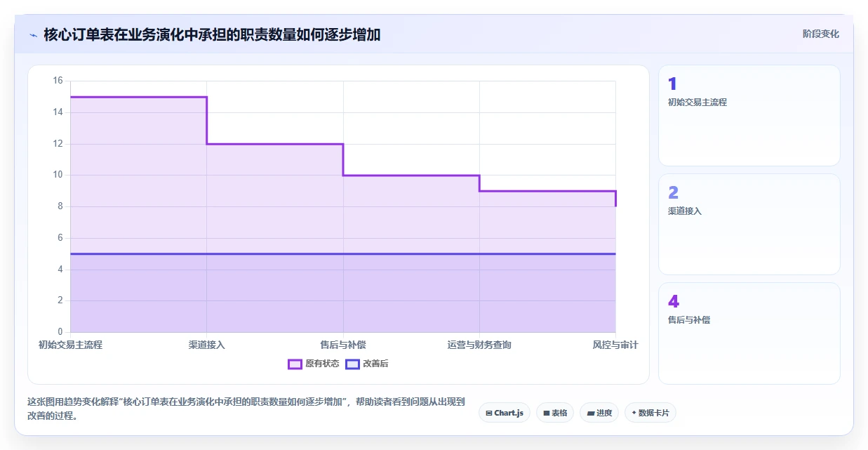Click the 表格 tag

pyautogui.click(x=555, y=413)
